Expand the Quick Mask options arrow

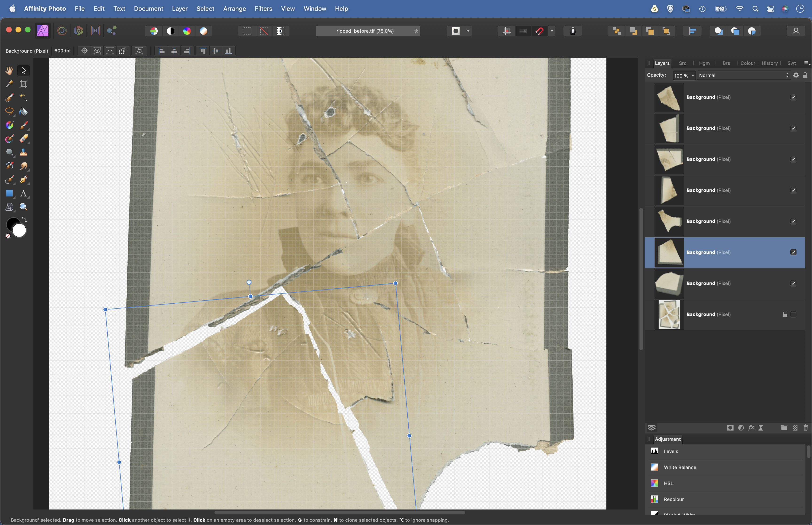[x=468, y=31]
